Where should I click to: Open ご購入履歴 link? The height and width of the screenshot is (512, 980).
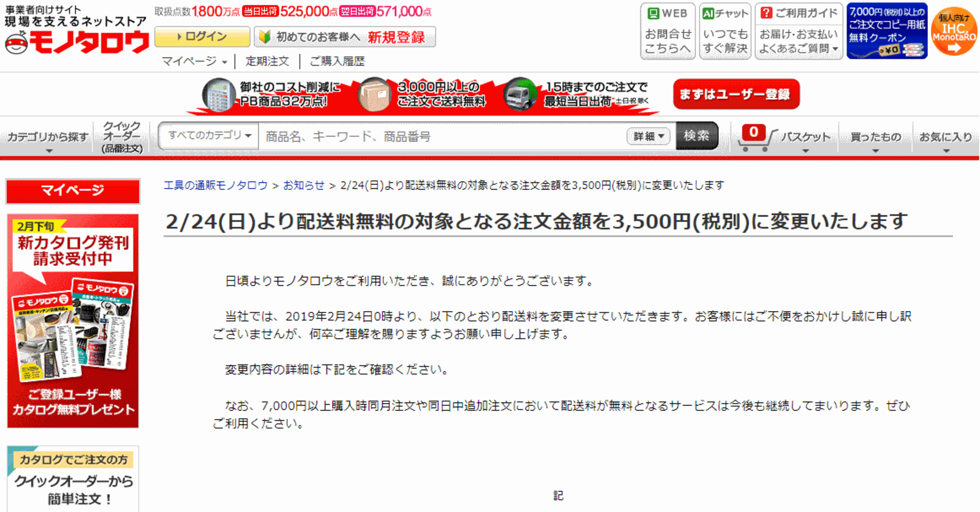[337, 61]
